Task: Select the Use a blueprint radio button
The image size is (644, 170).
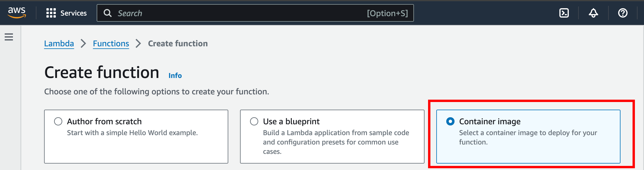Action: click(x=254, y=121)
